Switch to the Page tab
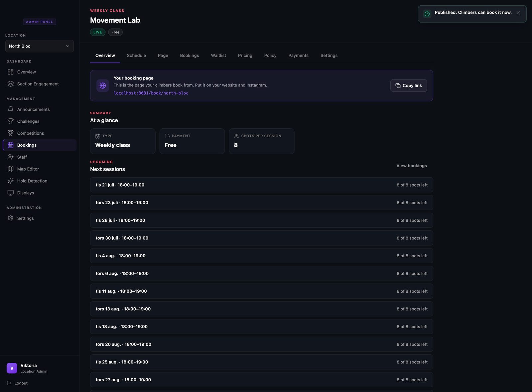Viewport: 532px width, 392px height. [163, 56]
